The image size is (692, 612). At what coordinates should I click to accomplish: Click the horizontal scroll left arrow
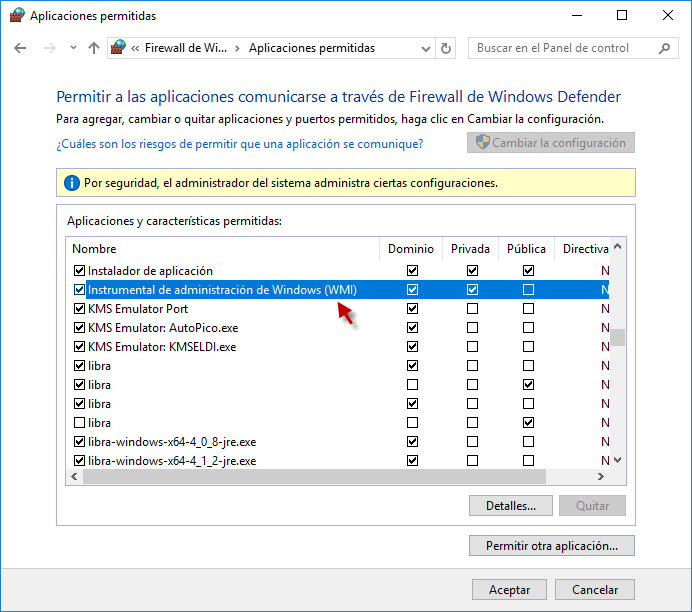tap(74, 477)
